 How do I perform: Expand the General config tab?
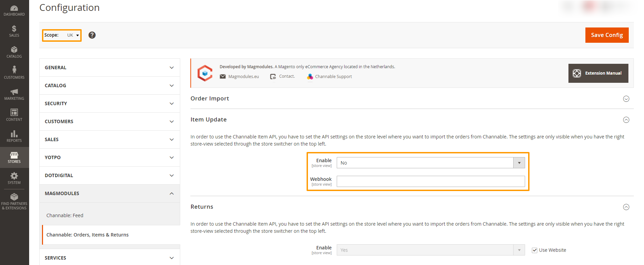(x=110, y=68)
